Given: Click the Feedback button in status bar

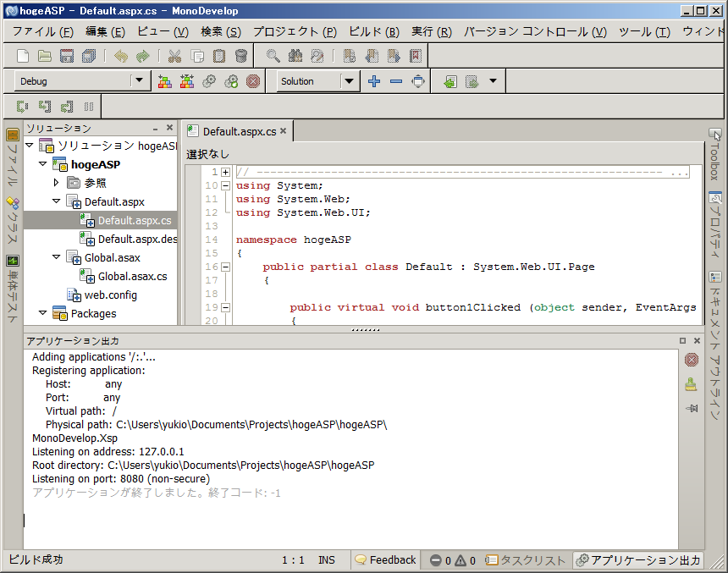Looking at the screenshot, I should pos(386,559).
